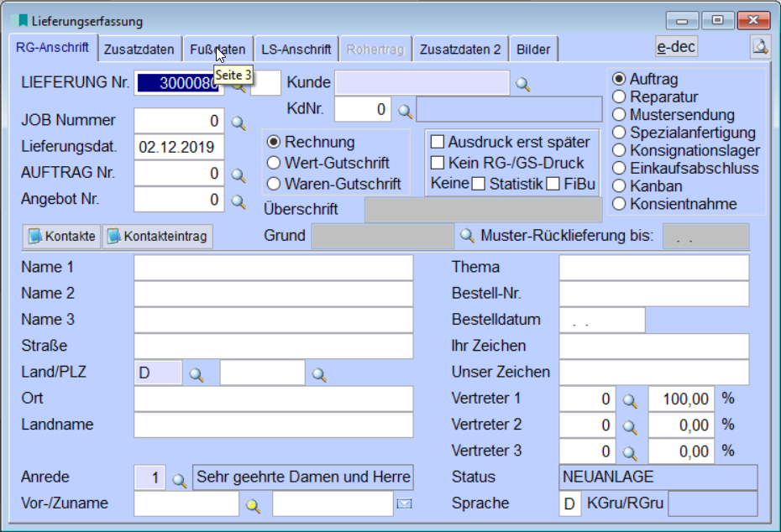Choose Reparatur as the order type
The width and height of the screenshot is (781, 532).
(619, 96)
